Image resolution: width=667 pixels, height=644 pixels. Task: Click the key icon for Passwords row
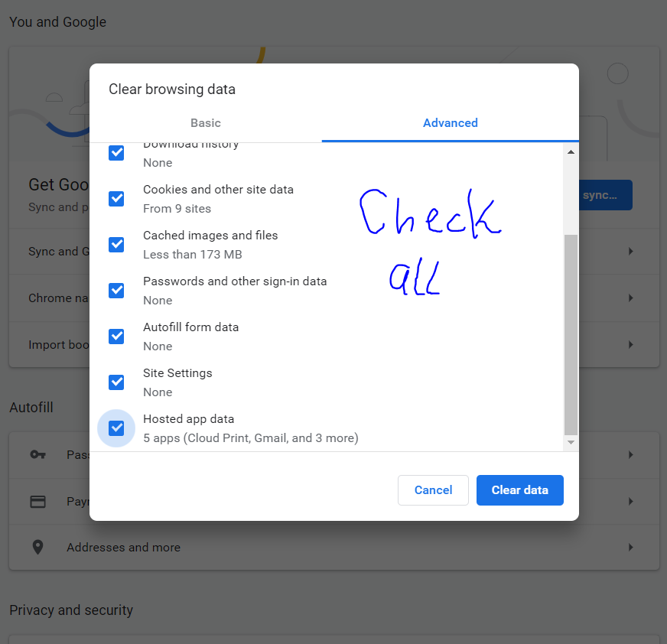click(37, 455)
